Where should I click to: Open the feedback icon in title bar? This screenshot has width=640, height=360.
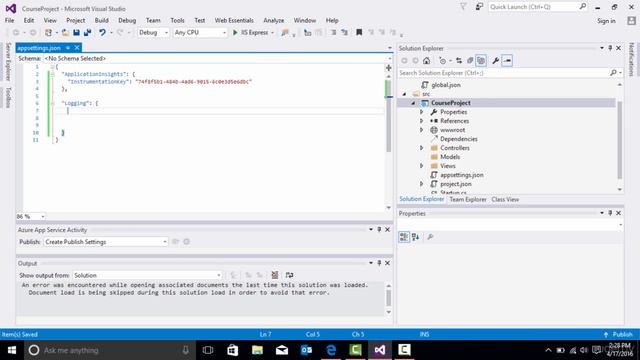(479, 7)
